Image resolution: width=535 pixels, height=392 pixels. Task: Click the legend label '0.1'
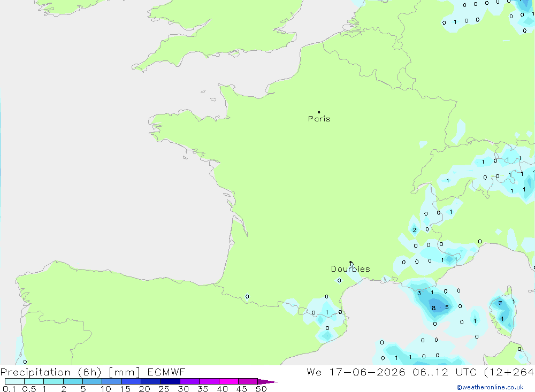[x=9, y=389]
